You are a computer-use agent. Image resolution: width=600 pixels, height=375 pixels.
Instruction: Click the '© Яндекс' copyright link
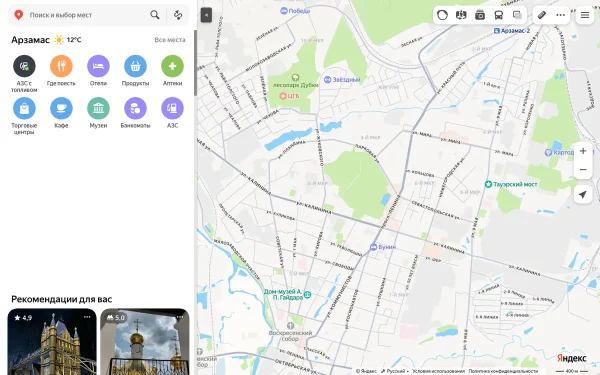366,371
